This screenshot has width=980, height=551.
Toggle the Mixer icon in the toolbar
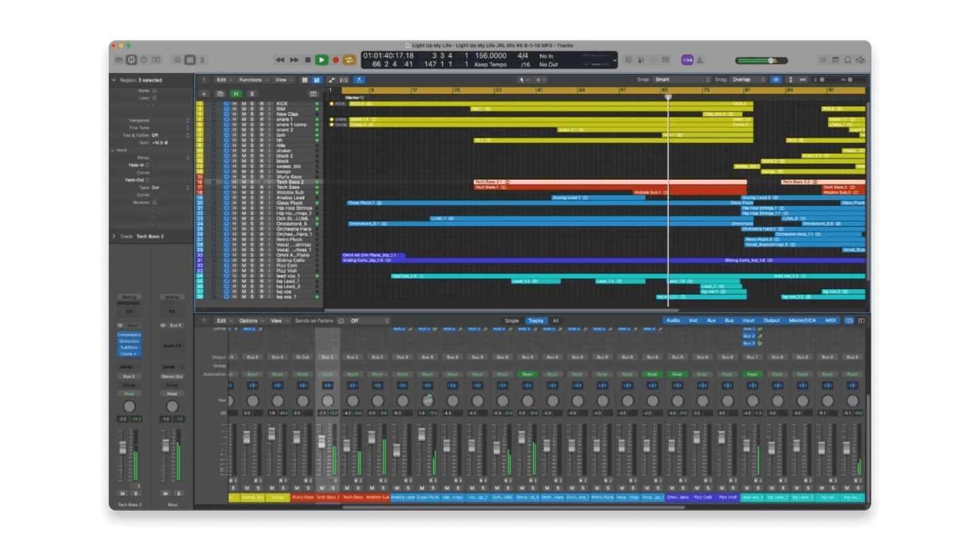191,59
